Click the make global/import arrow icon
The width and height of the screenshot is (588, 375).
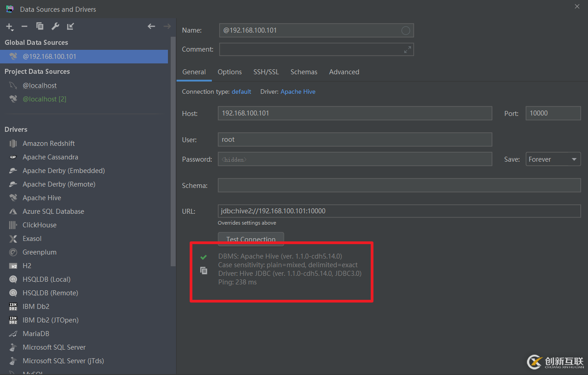[71, 27]
